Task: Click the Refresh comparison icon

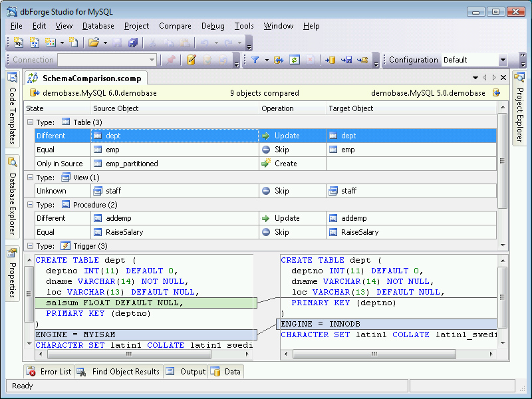Action: tap(294, 60)
